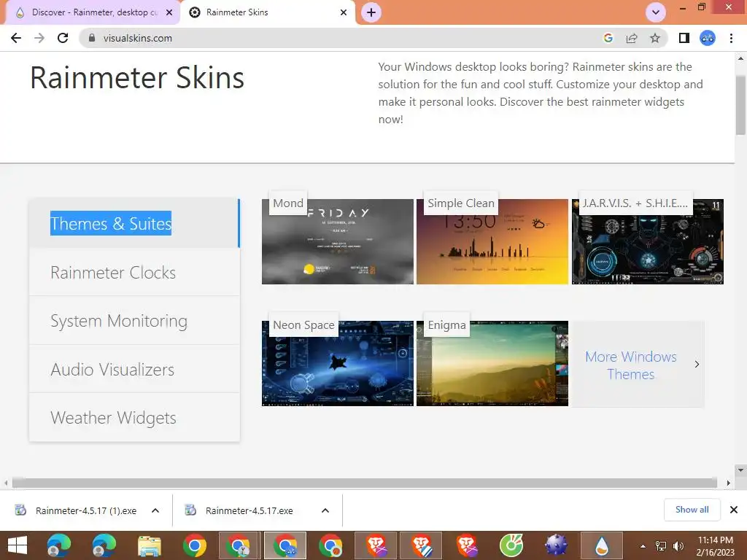Screen dimensions: 747x560
Task: Open the blue spiky ball taskbar icon
Action: [x=557, y=545]
